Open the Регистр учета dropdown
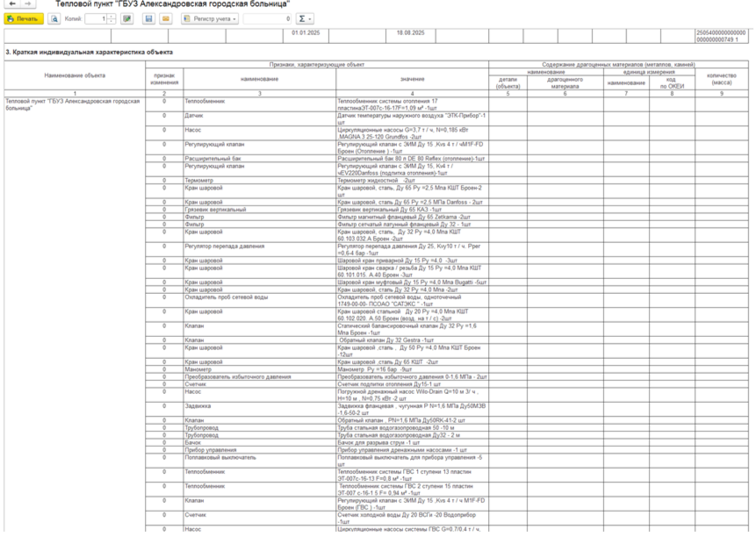The image size is (756, 544). [210, 18]
